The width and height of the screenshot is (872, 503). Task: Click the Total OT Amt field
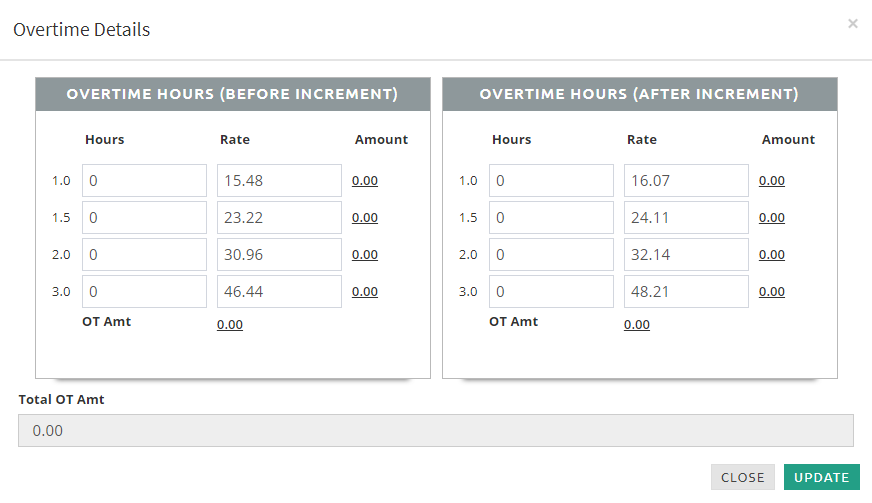435,431
